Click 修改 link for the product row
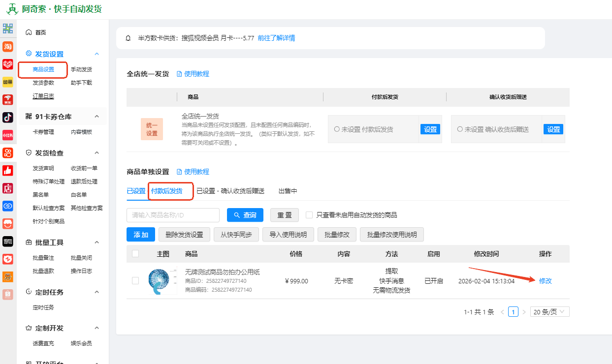Viewport: 612px width, 364px height. [546, 281]
